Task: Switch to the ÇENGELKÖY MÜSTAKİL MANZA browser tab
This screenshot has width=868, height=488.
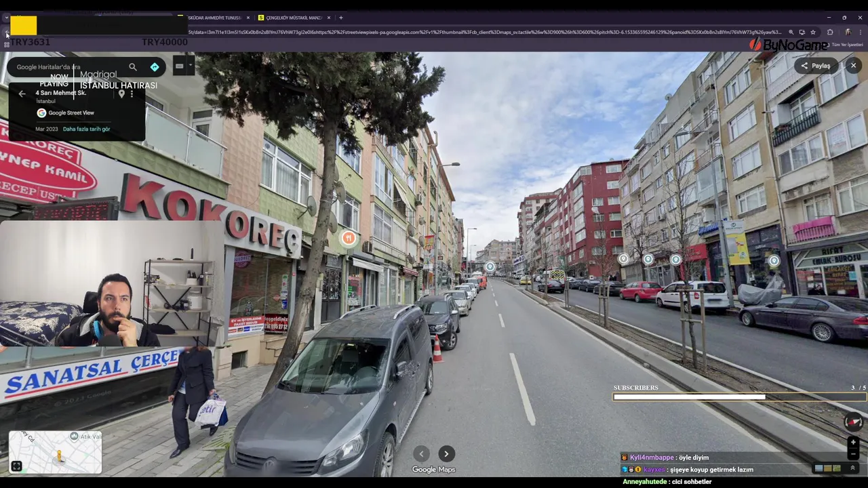Action: [293, 18]
